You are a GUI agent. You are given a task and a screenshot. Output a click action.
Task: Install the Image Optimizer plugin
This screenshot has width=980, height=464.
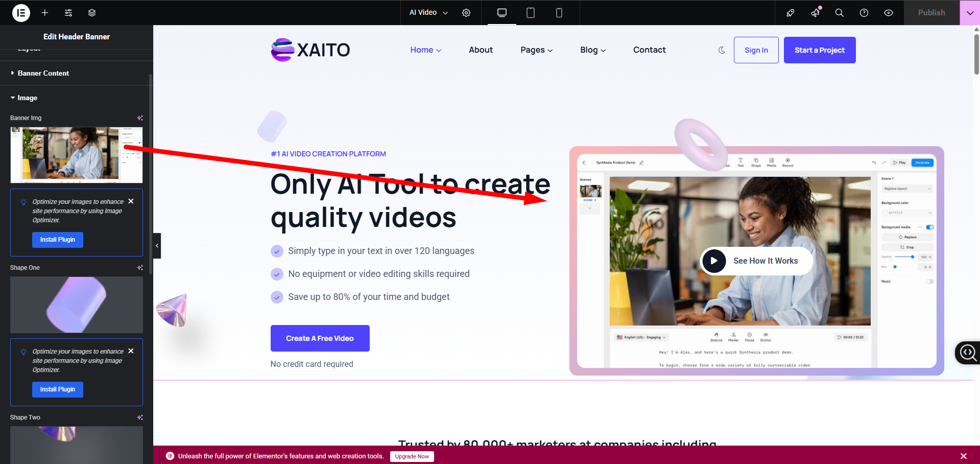tap(57, 239)
